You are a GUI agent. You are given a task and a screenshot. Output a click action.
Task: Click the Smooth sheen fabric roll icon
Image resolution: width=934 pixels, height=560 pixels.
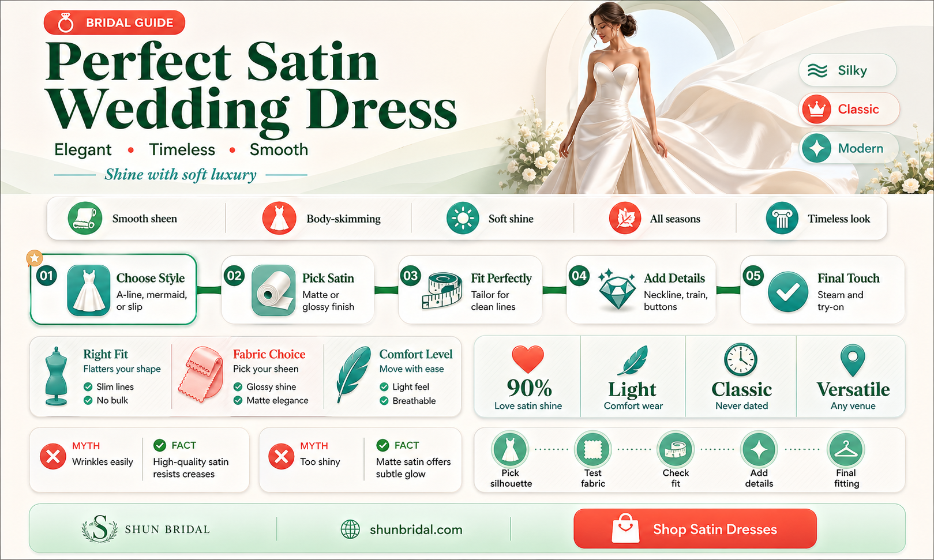85,219
